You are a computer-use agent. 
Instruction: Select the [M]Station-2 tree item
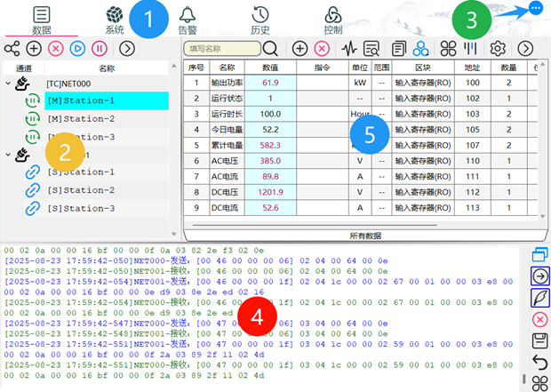107,119
